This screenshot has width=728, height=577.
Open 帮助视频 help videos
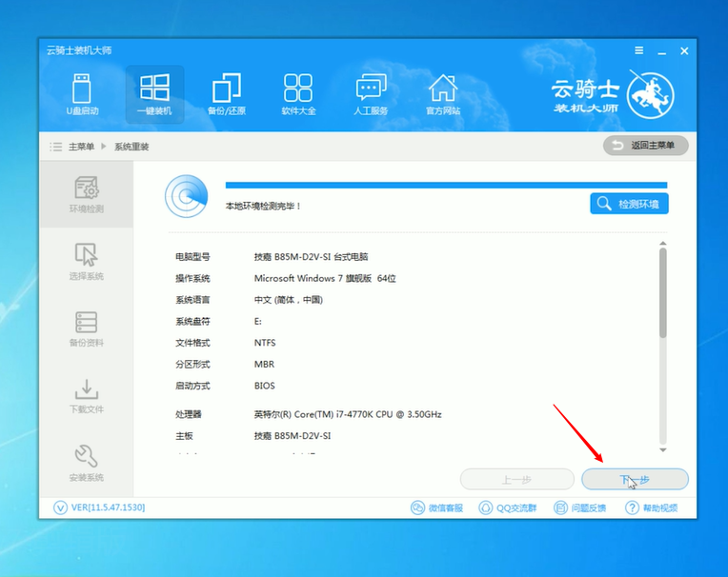tap(651, 507)
